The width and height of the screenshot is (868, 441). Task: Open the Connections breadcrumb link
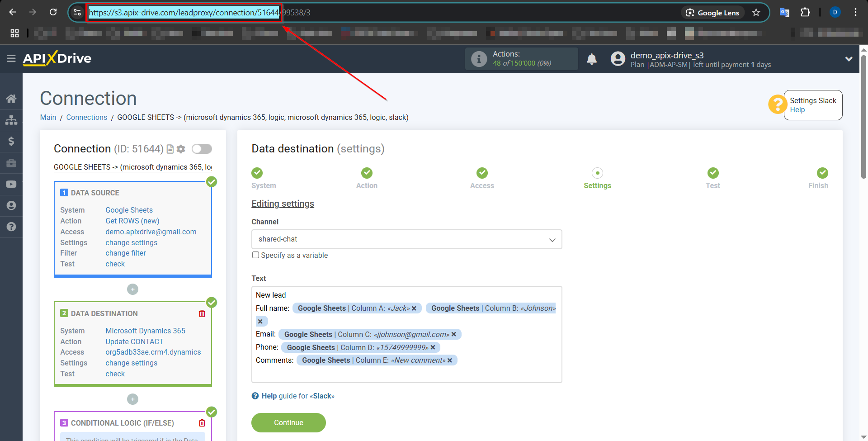point(87,117)
